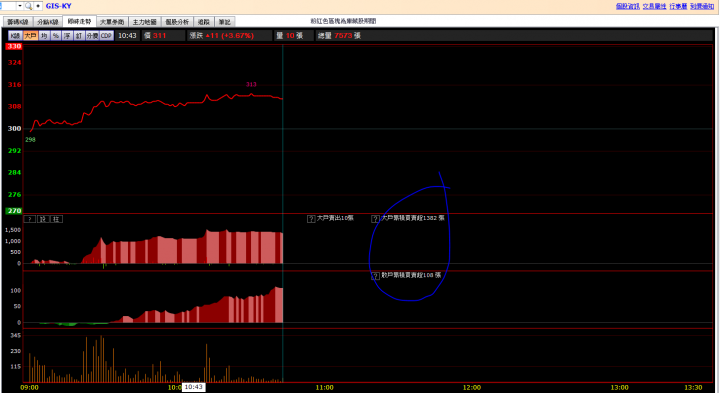Open the 主力地圖 tab
Viewport: 720px width, 393px height.
145,22
